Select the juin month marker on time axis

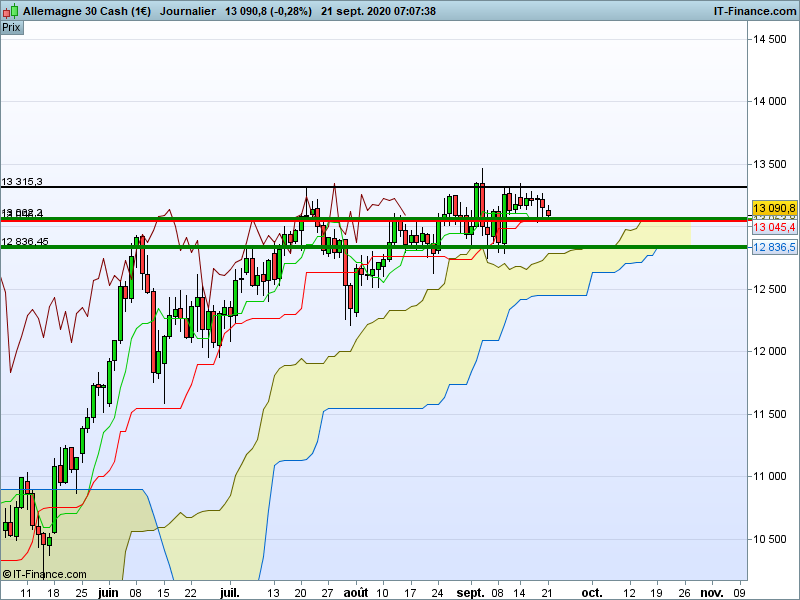point(108,592)
